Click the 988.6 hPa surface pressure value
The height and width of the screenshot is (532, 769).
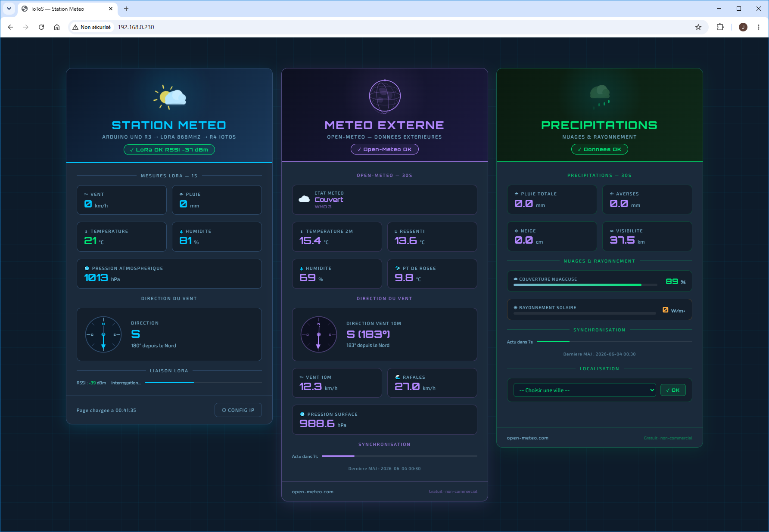point(323,424)
